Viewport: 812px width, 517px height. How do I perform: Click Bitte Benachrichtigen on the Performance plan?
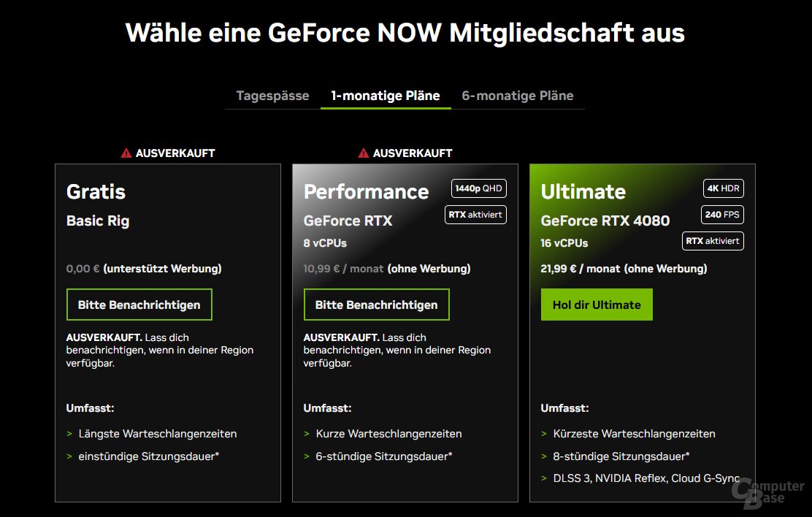click(376, 305)
